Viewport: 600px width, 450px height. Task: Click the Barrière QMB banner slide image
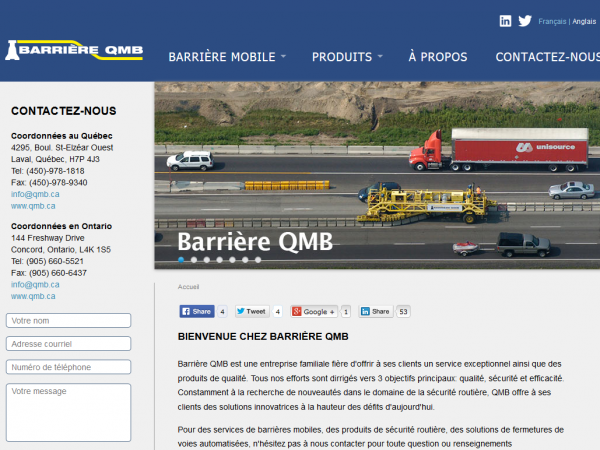(x=377, y=175)
